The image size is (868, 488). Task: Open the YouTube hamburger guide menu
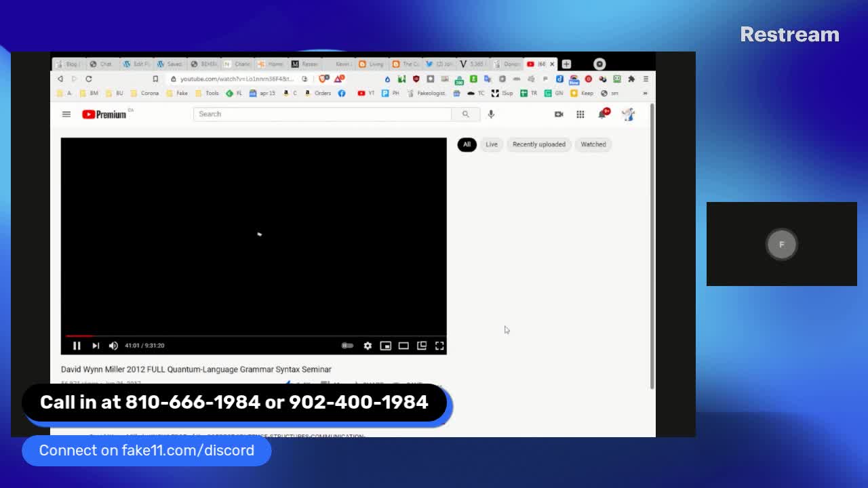(x=66, y=114)
